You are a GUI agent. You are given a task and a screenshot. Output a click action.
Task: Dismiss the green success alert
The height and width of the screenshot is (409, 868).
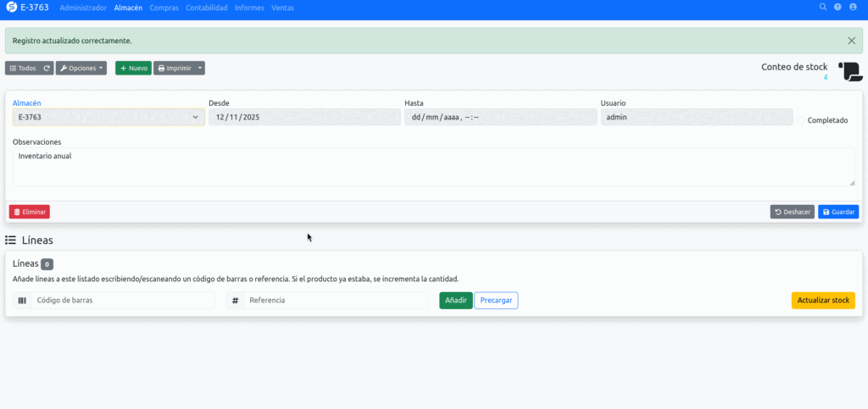pyautogui.click(x=851, y=41)
